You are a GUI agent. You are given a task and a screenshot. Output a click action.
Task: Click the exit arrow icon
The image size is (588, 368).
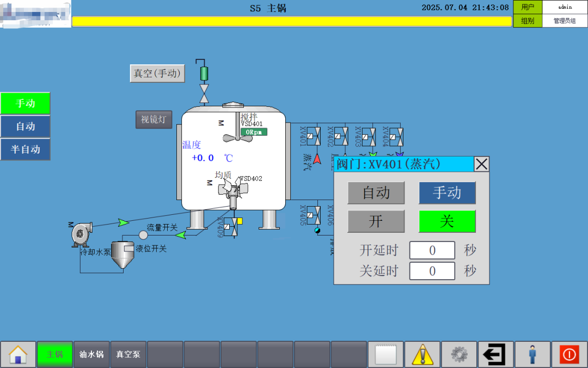click(x=496, y=354)
